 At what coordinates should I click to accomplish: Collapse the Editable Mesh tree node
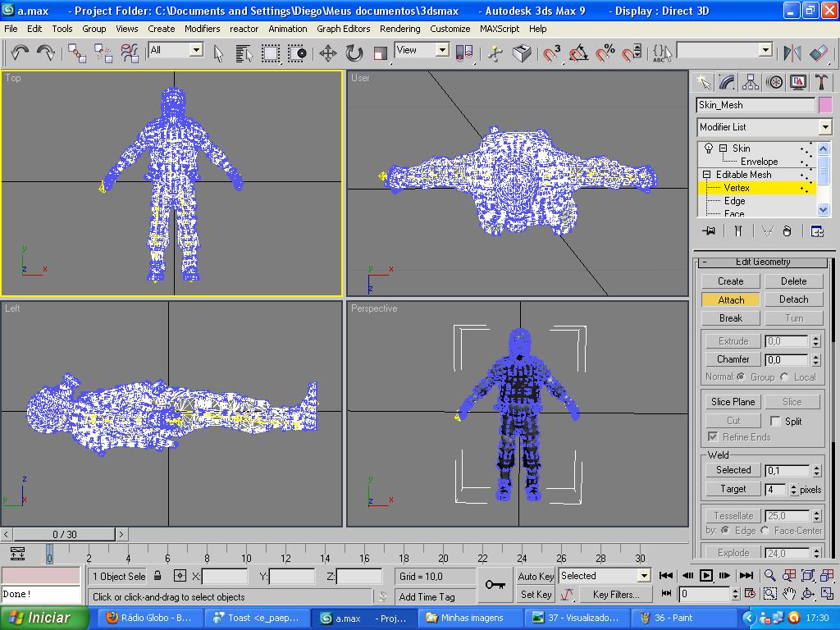[706, 175]
